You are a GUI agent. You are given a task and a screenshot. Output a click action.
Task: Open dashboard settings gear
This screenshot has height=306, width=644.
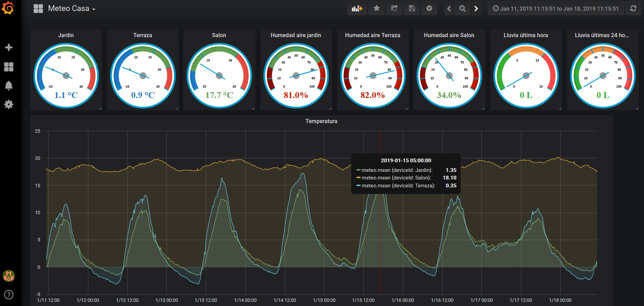(429, 8)
